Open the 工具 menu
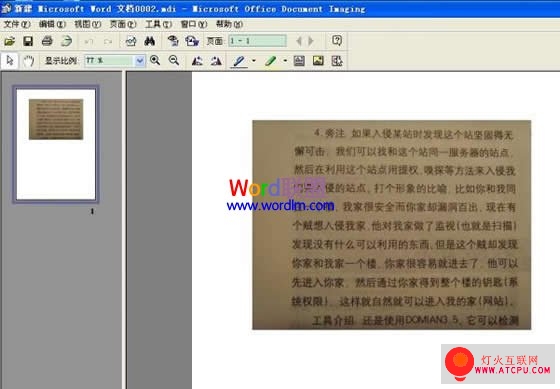Viewport: 560px width, 389px height. (158, 24)
